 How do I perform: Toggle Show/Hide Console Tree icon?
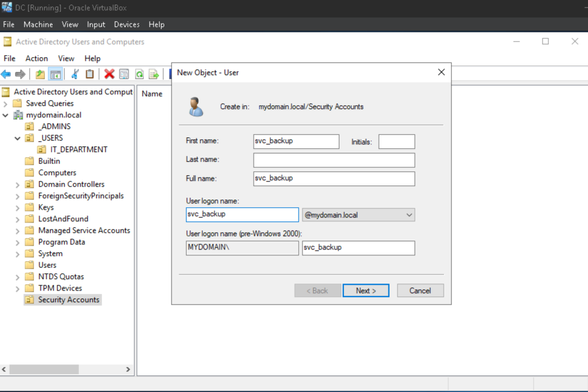55,74
